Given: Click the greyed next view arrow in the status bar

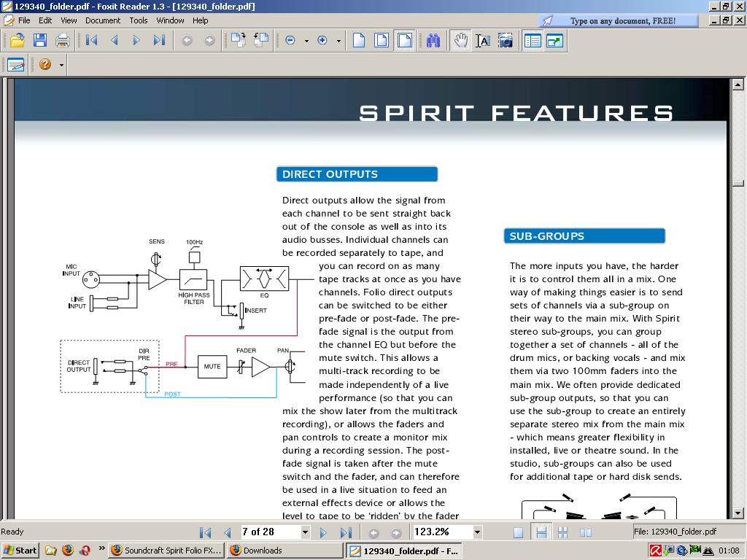Looking at the screenshot, I should click(396, 532).
